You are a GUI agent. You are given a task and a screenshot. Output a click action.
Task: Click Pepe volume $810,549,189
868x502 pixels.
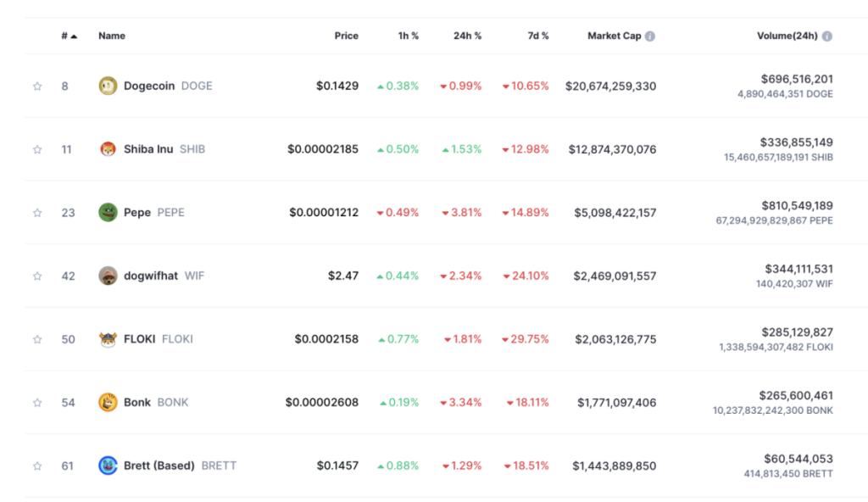click(797, 205)
